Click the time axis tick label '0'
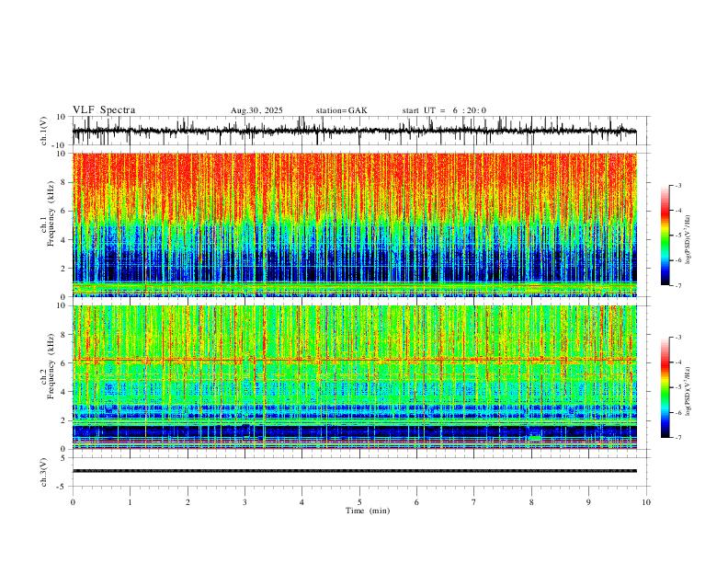Image resolution: width=728 pixels, height=563 pixels. pos(73,502)
